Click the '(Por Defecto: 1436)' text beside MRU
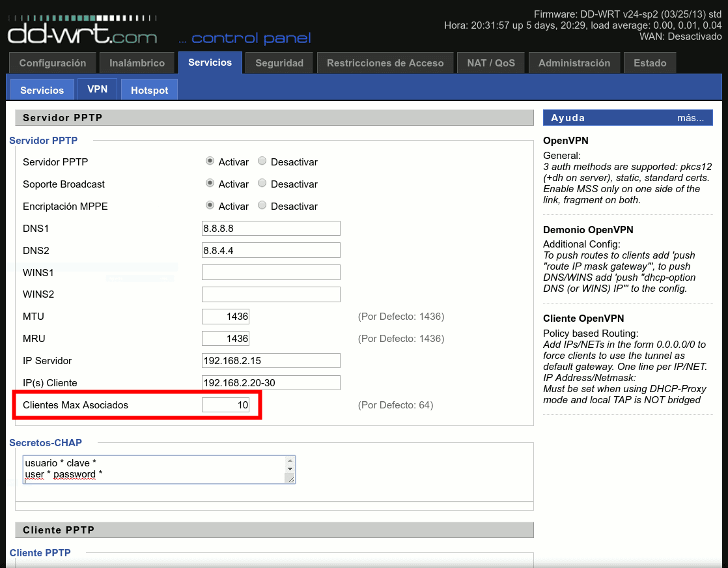Image resolution: width=728 pixels, height=568 pixels. (x=400, y=339)
